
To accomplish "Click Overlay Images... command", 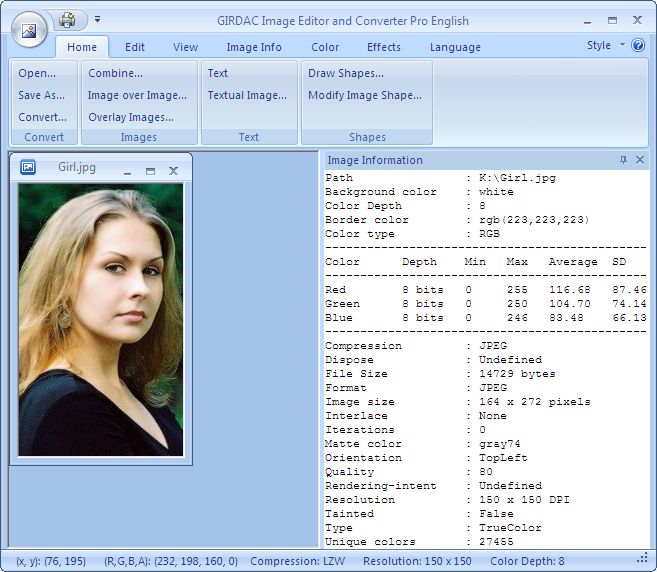I will pos(131,117).
